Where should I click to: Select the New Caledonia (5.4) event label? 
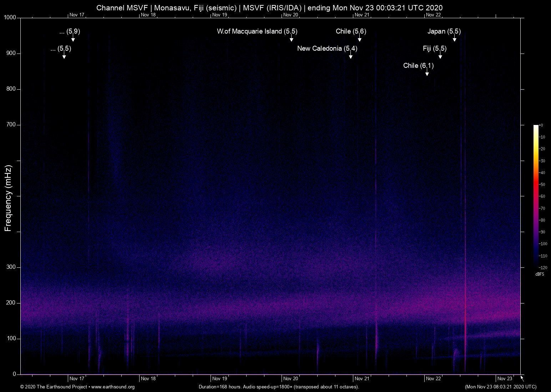(327, 49)
